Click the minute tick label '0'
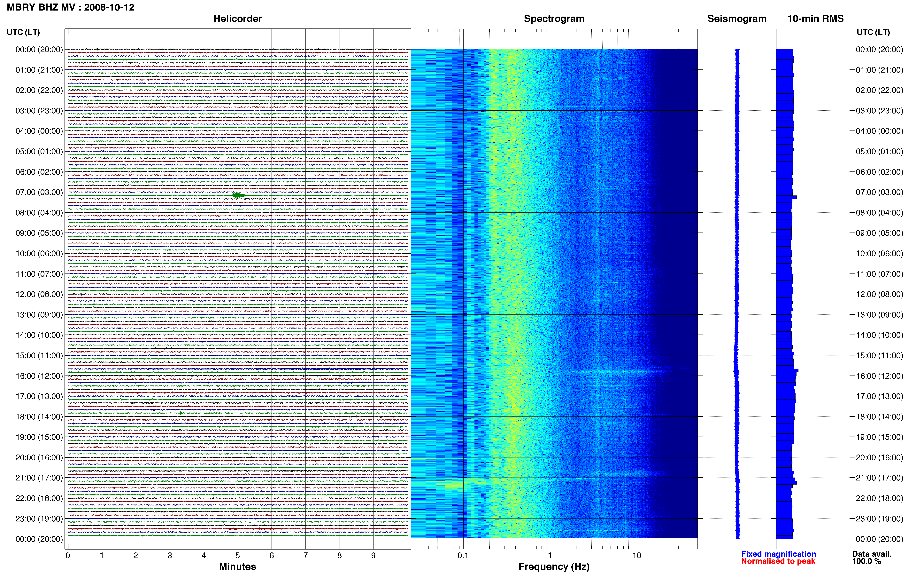924x578 pixels. [68, 555]
